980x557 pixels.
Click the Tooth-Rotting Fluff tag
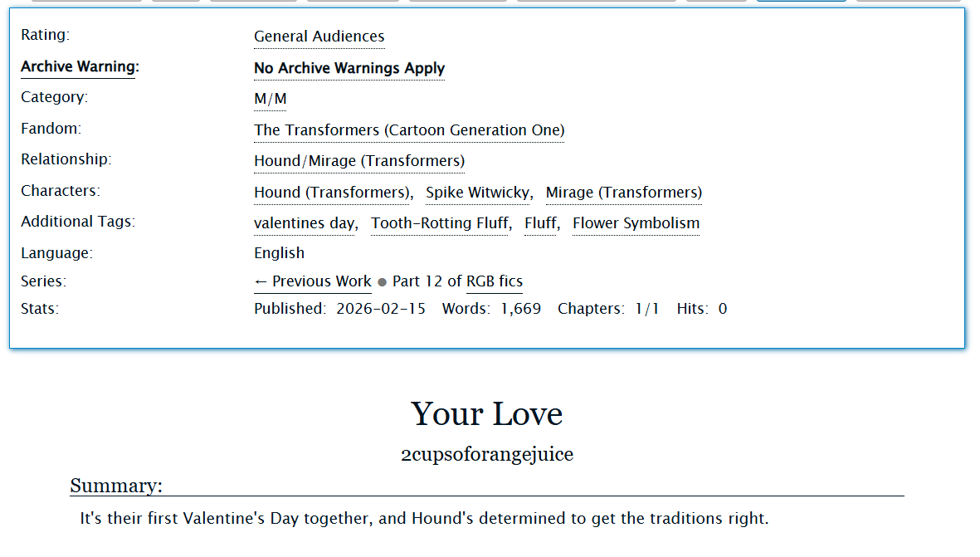(439, 223)
